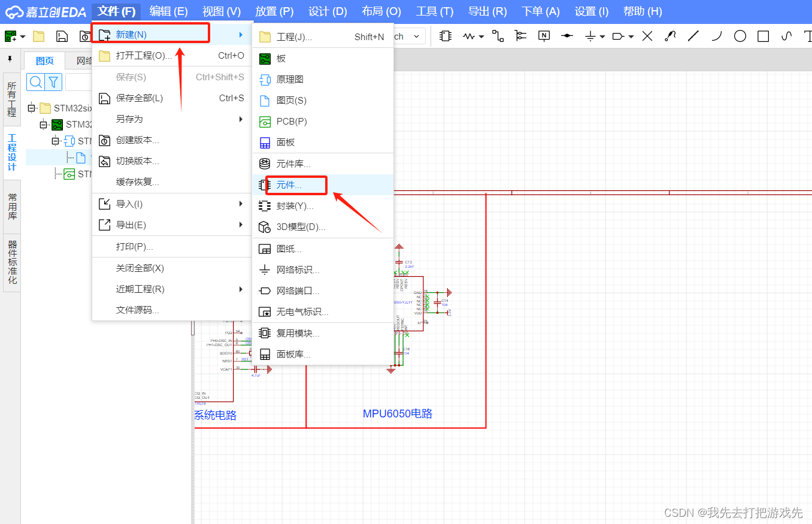Open the 编辑(E) menu
The width and height of the screenshot is (812, 524).
[x=168, y=11]
